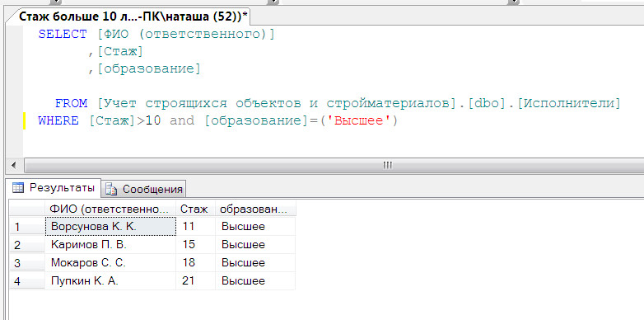Viewport: 644px width, 320px height.
Task: Click the Стаж value 18
Action: 195,262
